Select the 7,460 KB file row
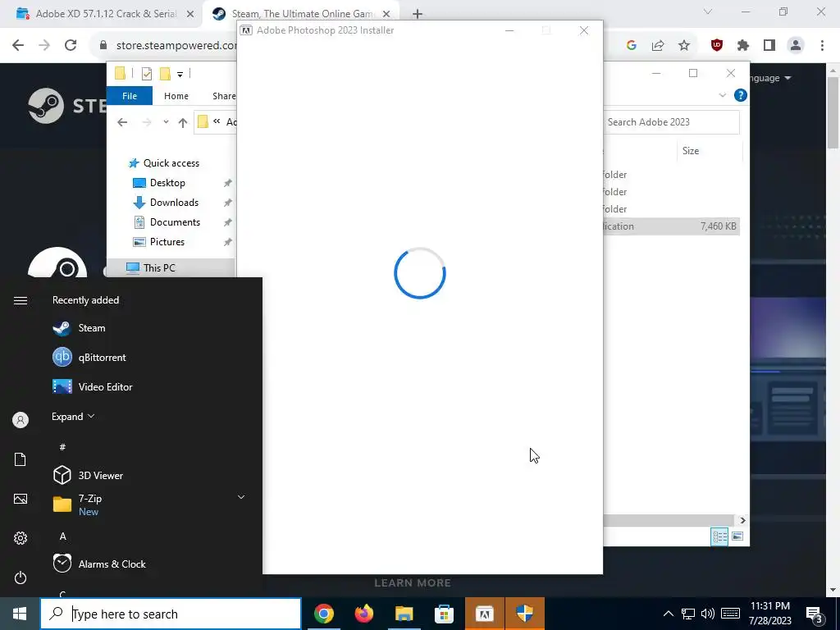This screenshot has width=840, height=630. 671,226
